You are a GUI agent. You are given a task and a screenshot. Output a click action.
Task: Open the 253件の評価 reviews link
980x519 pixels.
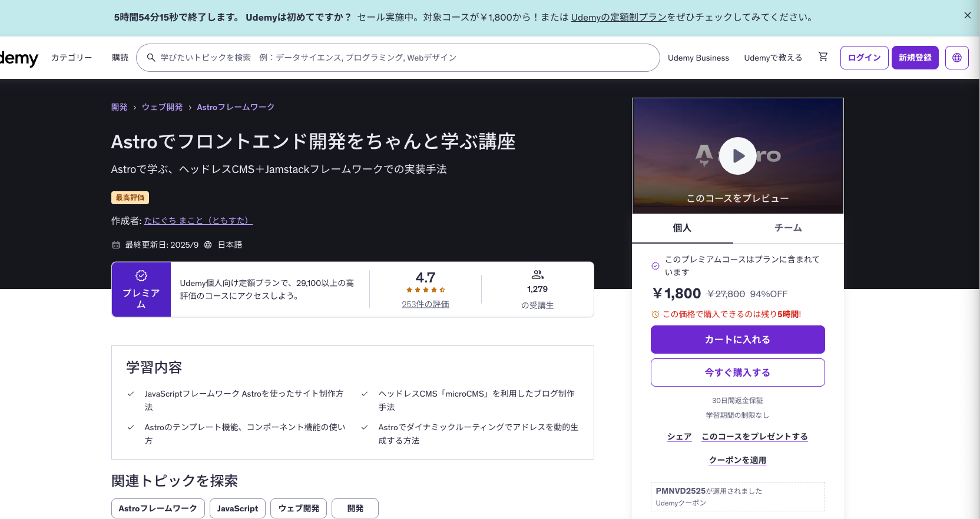pos(425,304)
